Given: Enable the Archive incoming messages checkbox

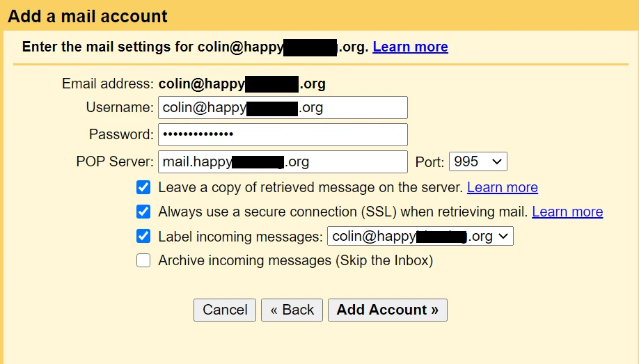Looking at the screenshot, I should click(143, 261).
